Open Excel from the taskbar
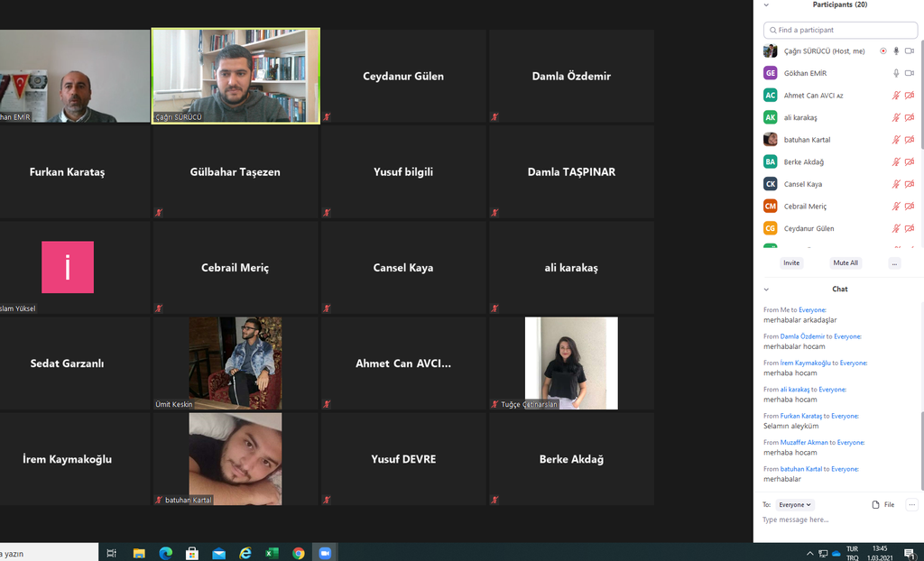This screenshot has width=924, height=561. click(272, 553)
